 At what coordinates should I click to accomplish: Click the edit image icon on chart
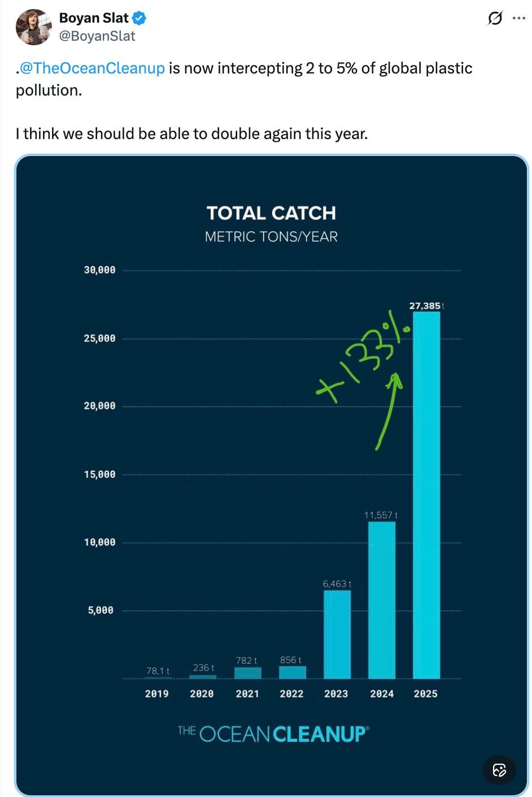499,770
